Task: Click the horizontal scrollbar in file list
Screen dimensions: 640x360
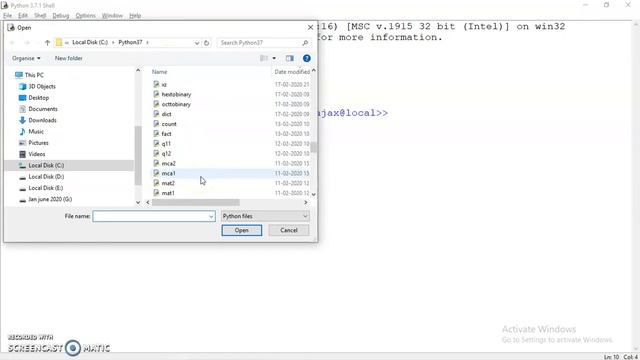Action: 196,202
